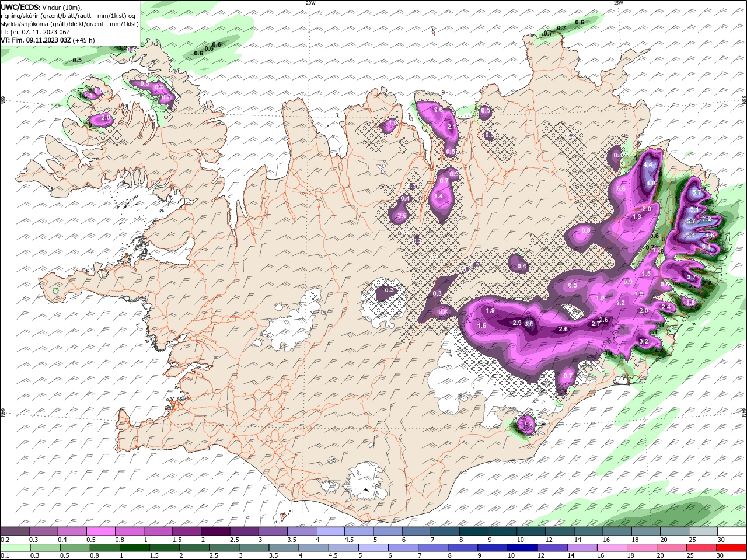Click the '3.2' value on the southeast map
Image resolution: width=747 pixels, height=560 pixels.
(x=644, y=341)
